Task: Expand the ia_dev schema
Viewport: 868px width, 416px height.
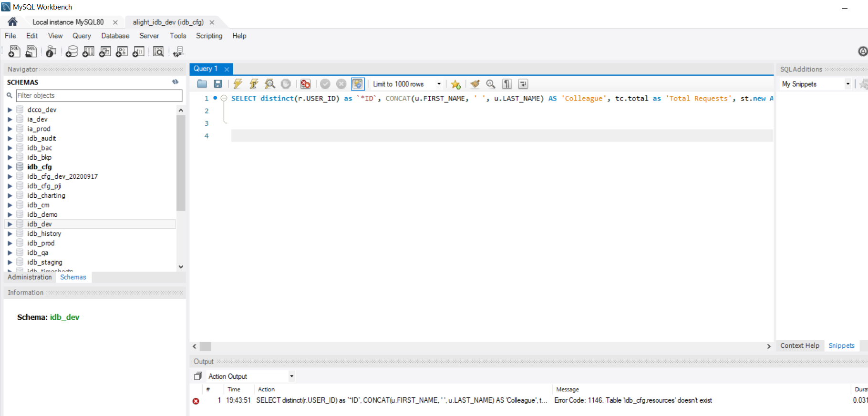Action: point(10,119)
